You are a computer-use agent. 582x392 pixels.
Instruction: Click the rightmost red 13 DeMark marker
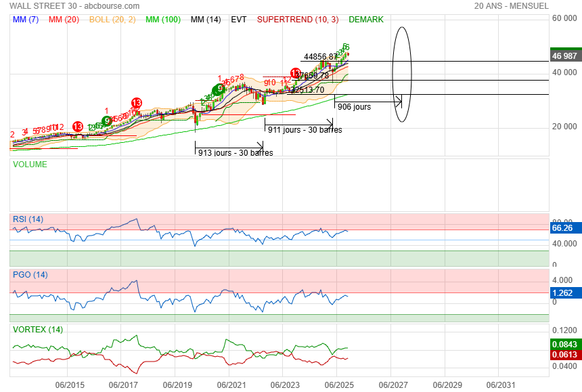coord(296,73)
